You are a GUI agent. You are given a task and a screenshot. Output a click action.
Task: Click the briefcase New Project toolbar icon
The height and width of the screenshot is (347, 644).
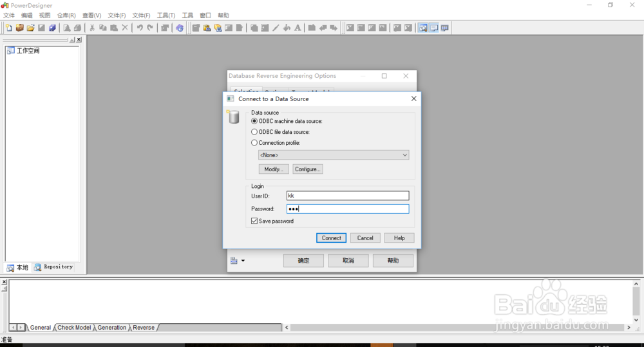tap(19, 28)
